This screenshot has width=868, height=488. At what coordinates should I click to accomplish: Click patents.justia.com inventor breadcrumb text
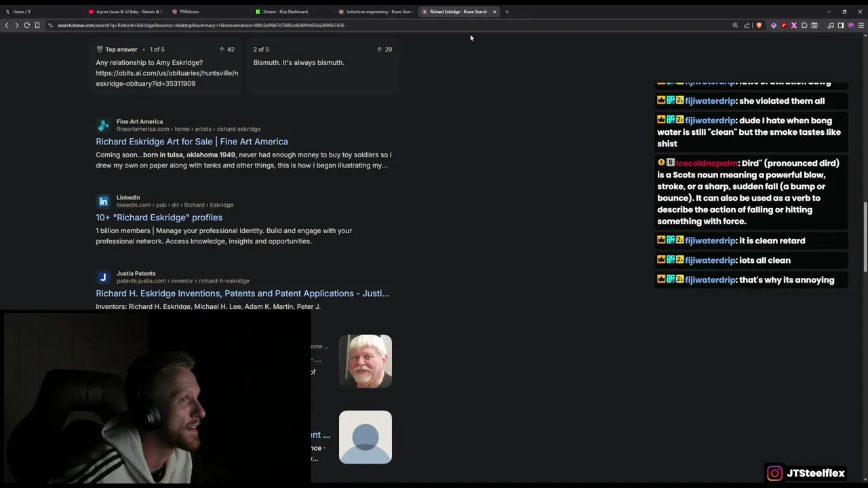pos(183,281)
